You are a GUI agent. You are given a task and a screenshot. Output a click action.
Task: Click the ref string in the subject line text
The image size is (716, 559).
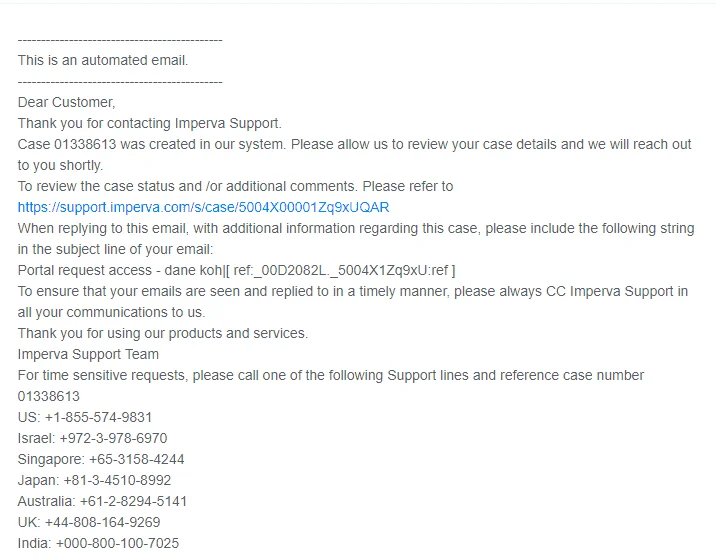[344, 270]
